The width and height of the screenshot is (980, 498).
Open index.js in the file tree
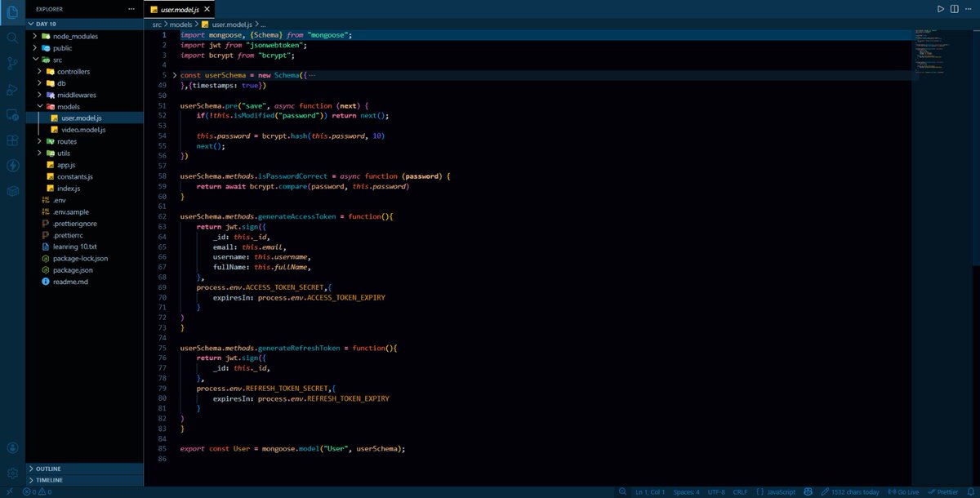click(x=84, y=188)
